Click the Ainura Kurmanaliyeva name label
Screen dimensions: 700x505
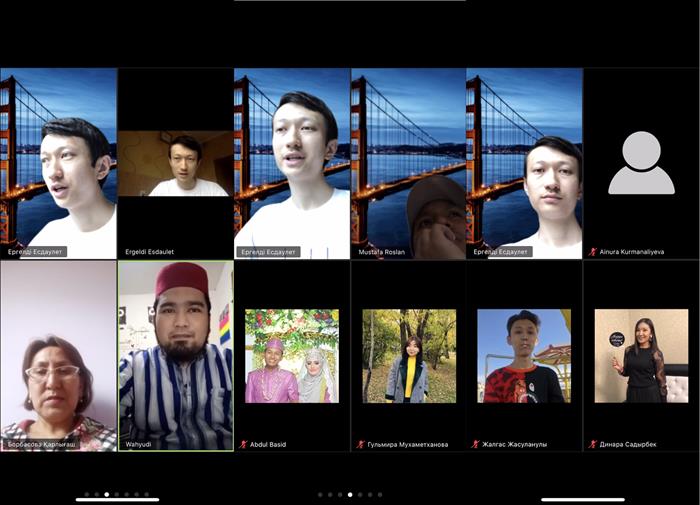(632, 252)
